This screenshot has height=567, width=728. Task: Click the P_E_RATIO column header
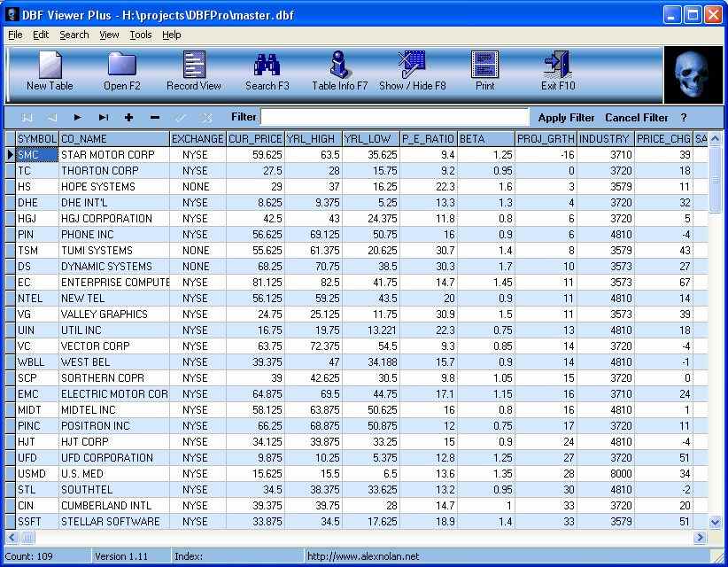[429, 139]
